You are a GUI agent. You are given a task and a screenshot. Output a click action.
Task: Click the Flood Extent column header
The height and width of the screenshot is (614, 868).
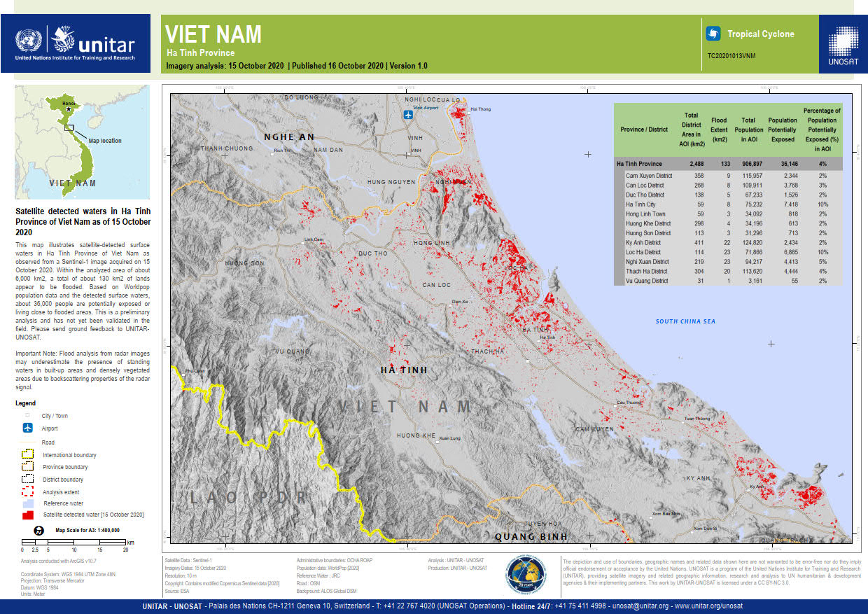(719, 130)
